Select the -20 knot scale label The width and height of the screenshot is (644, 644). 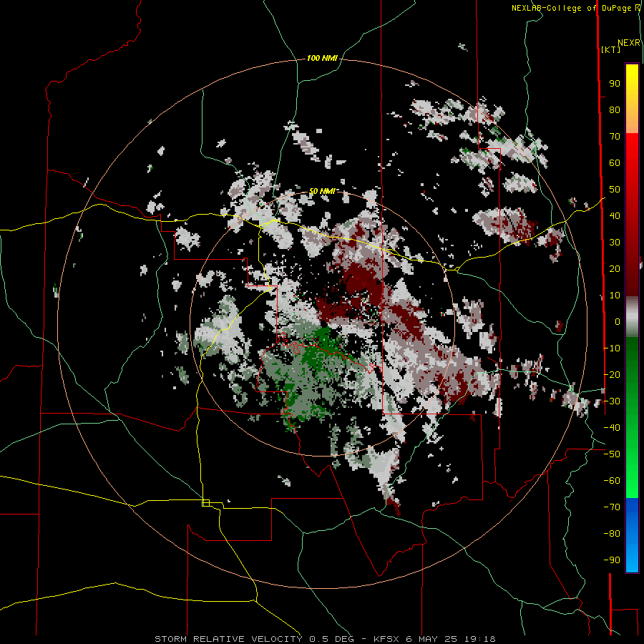coord(612,375)
